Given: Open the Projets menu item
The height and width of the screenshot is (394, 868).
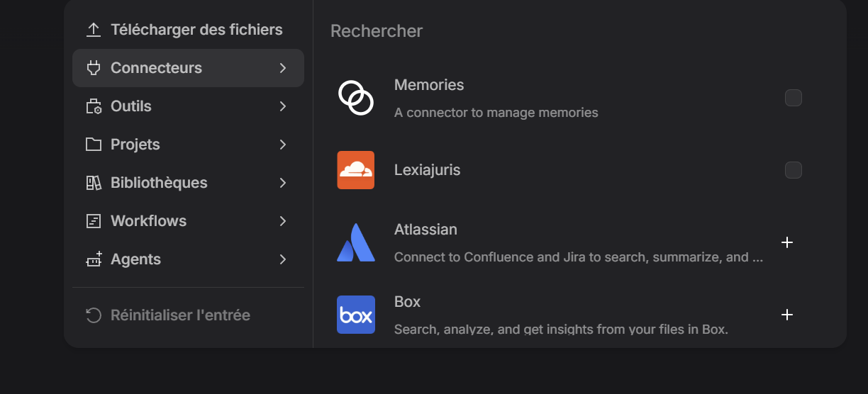Looking at the screenshot, I should (x=188, y=145).
